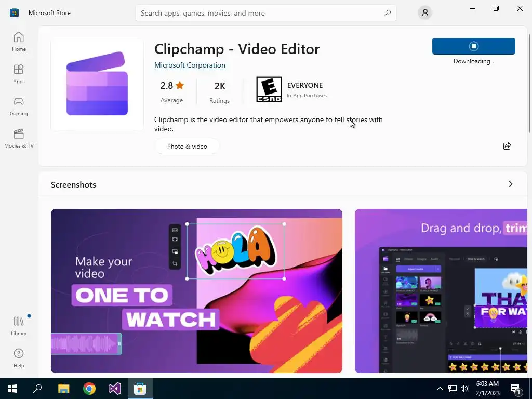Click the Clipchamp app logo image
Image resolution: width=532 pixels, height=399 pixels.
coord(97,85)
